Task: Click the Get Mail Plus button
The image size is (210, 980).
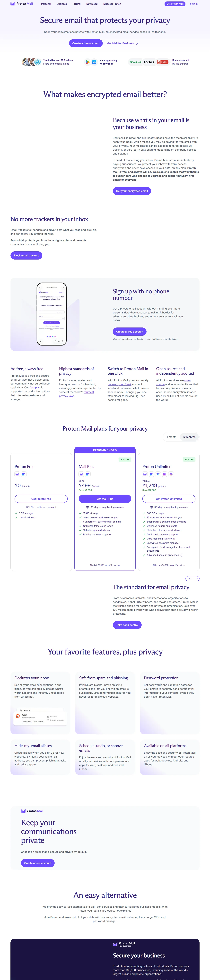Action: pyautogui.click(x=105, y=499)
